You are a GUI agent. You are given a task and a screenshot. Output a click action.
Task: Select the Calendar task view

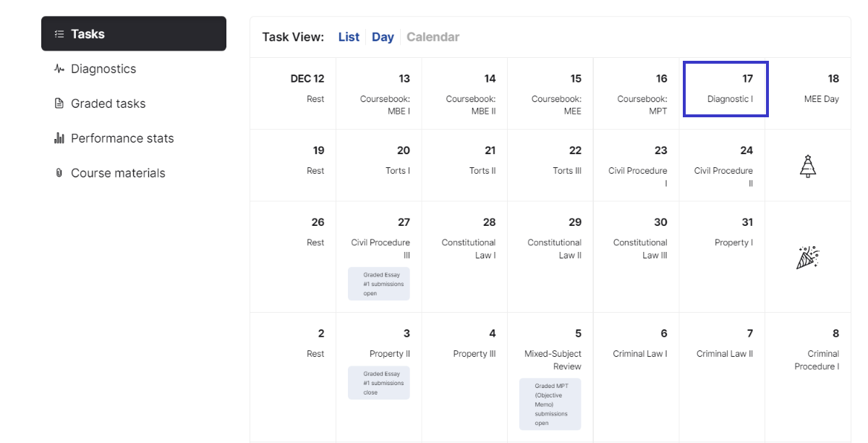click(x=433, y=37)
